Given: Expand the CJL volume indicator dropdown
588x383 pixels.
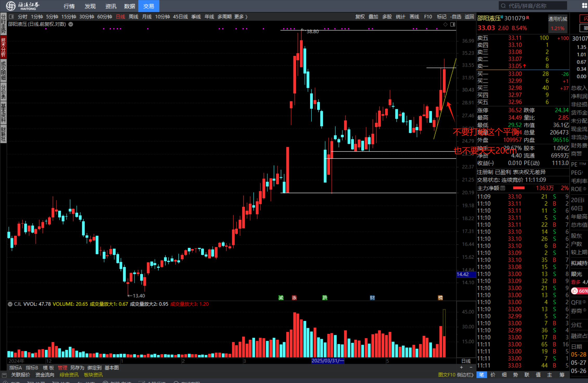Looking at the screenshot, I should point(10,304).
